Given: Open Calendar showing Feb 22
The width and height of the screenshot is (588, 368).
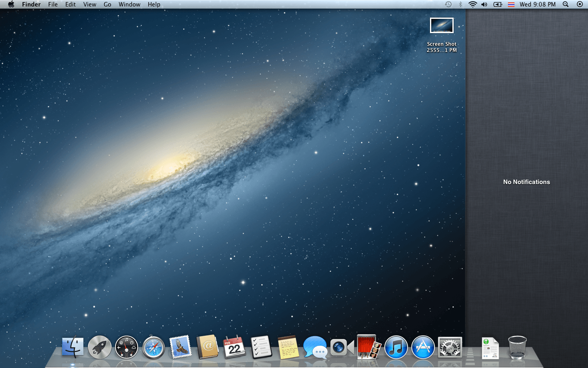Looking at the screenshot, I should tap(234, 348).
